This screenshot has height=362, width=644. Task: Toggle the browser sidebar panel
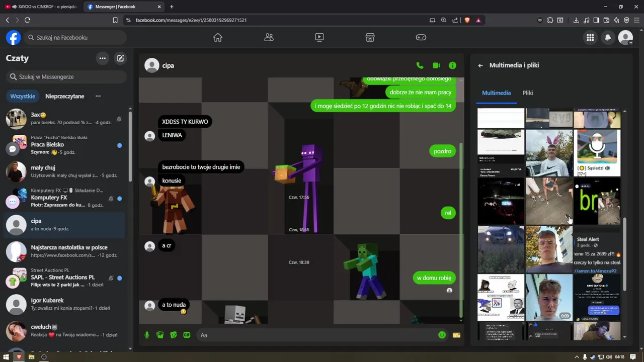(596, 20)
